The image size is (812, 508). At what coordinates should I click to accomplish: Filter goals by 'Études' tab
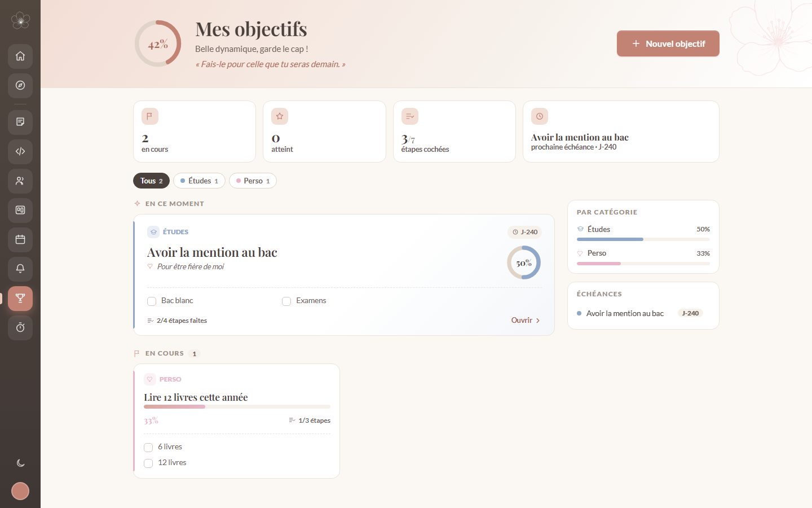199,181
